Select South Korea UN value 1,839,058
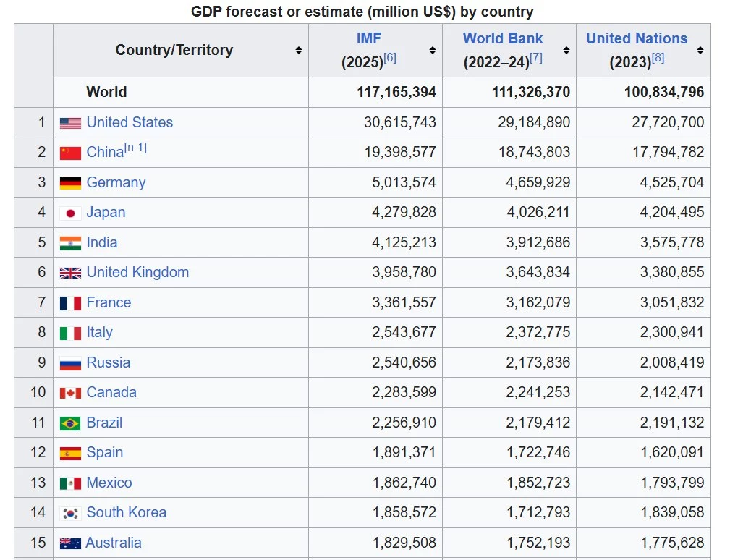730x560 pixels. click(x=672, y=512)
